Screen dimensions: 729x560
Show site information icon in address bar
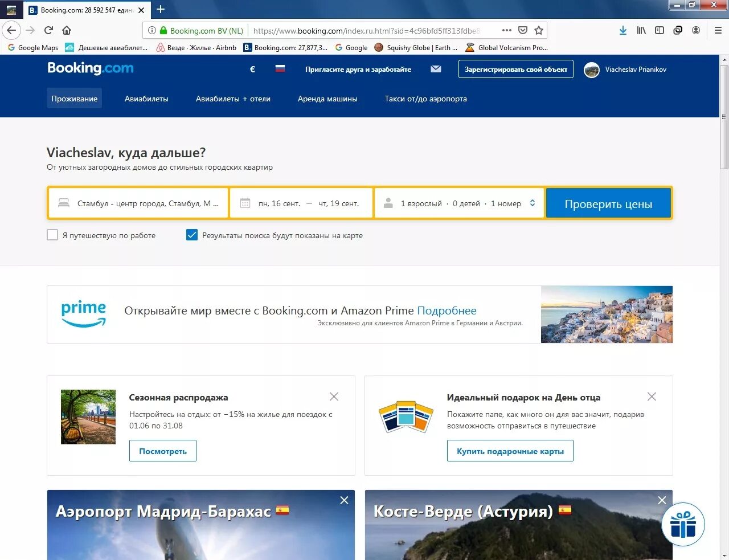(x=152, y=30)
